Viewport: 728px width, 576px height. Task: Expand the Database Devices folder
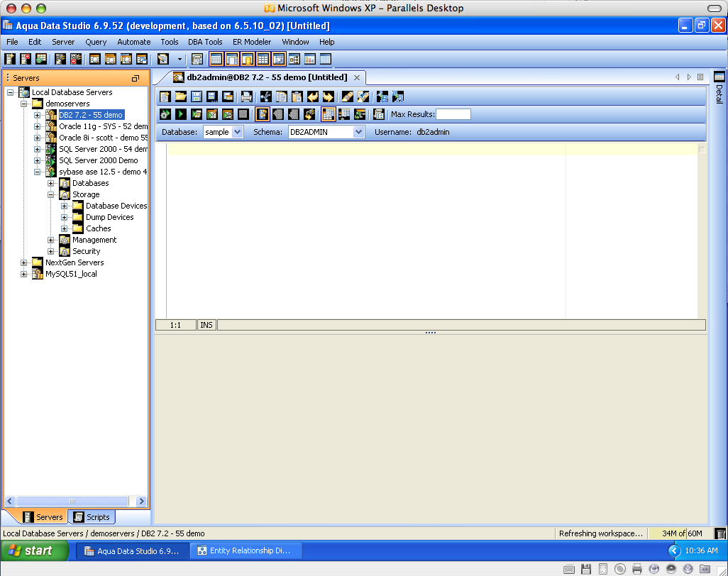point(65,206)
